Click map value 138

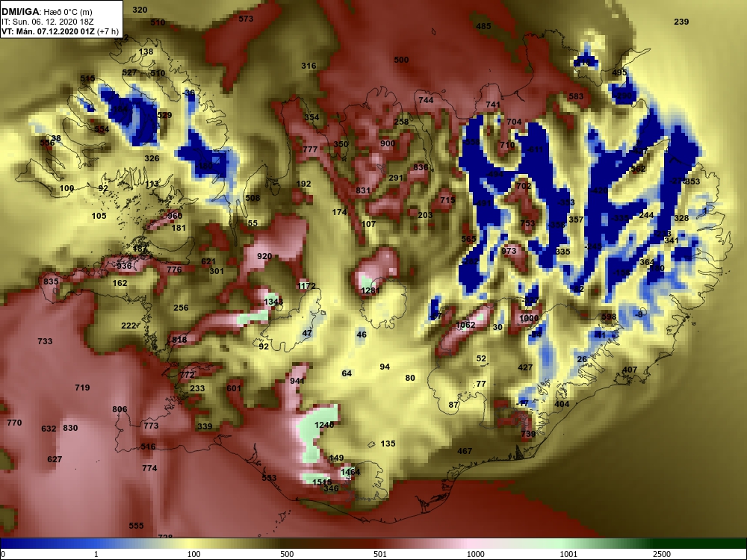[146, 52]
